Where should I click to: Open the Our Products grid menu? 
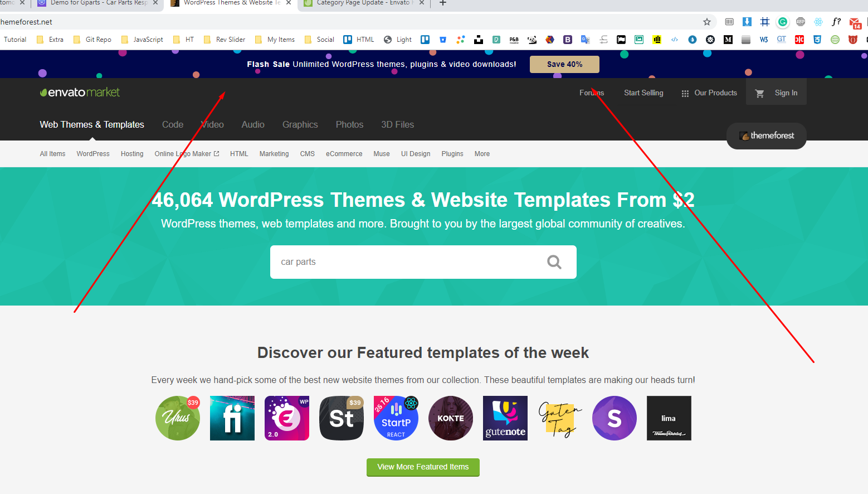[709, 93]
